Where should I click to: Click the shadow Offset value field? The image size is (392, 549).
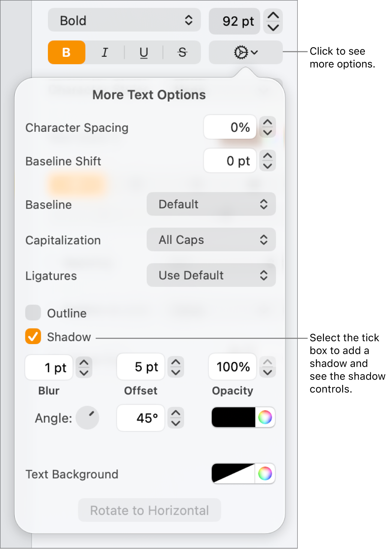click(x=140, y=367)
